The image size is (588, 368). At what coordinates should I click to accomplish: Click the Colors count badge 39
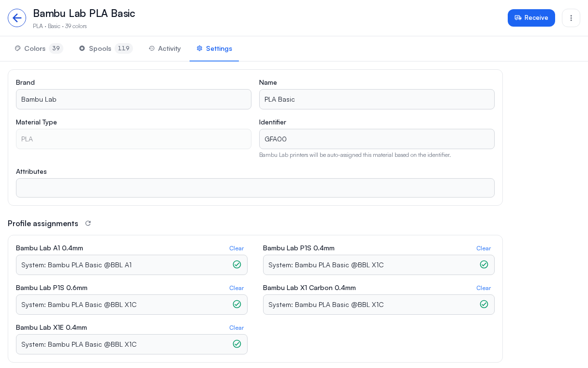pos(56,48)
